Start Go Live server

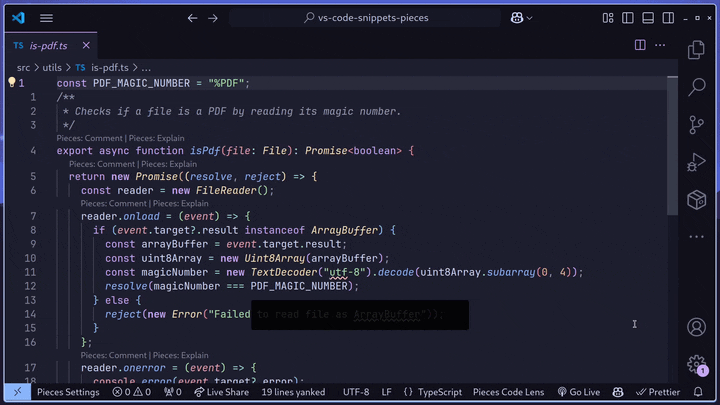point(579,392)
